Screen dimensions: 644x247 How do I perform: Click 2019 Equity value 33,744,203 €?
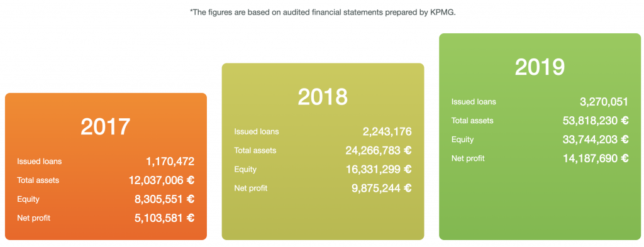(x=596, y=140)
